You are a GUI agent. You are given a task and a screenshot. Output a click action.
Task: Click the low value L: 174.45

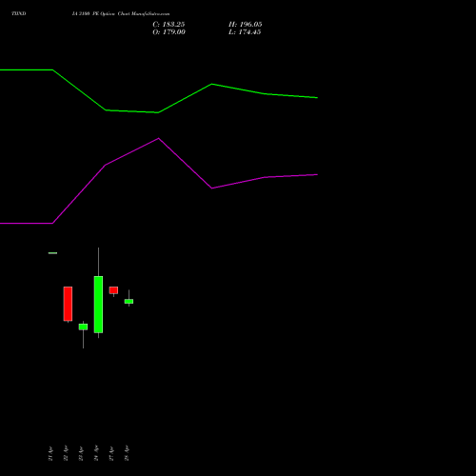tap(245, 32)
